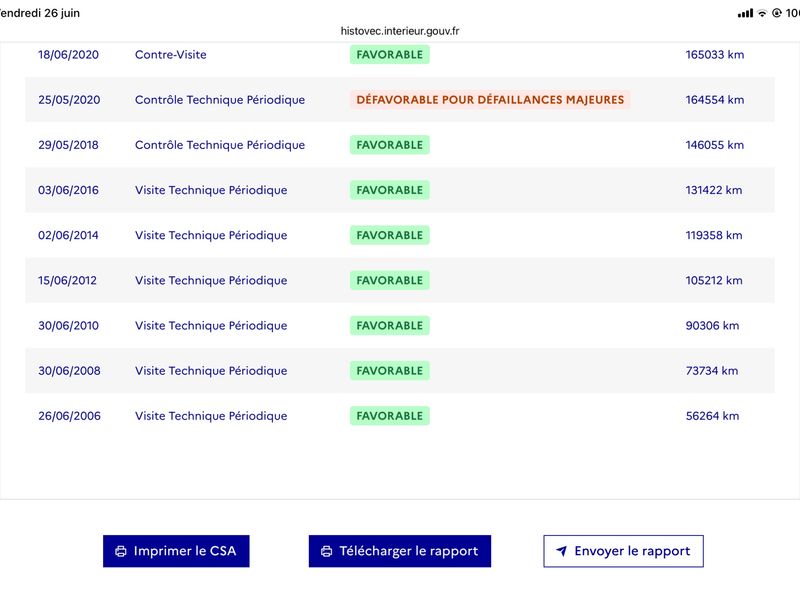Viewport: 800px width, 600px height.
Task: Click the printer icon in Télécharger le rapport
Action: (327, 551)
